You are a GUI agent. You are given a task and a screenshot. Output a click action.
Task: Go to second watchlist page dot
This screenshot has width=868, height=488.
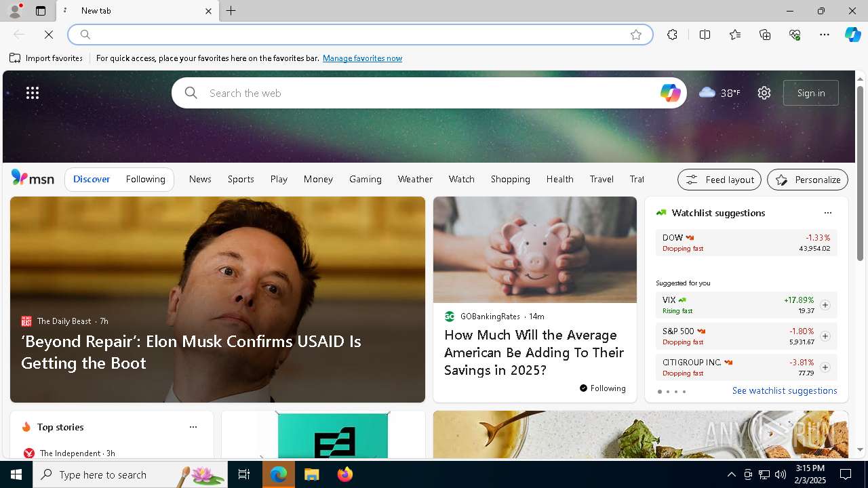[667, 392]
